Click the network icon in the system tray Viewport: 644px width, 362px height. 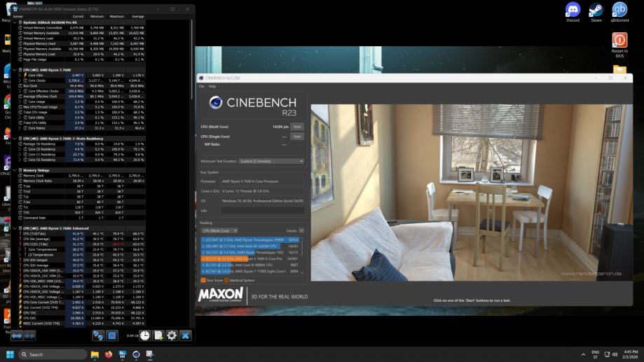click(607, 354)
